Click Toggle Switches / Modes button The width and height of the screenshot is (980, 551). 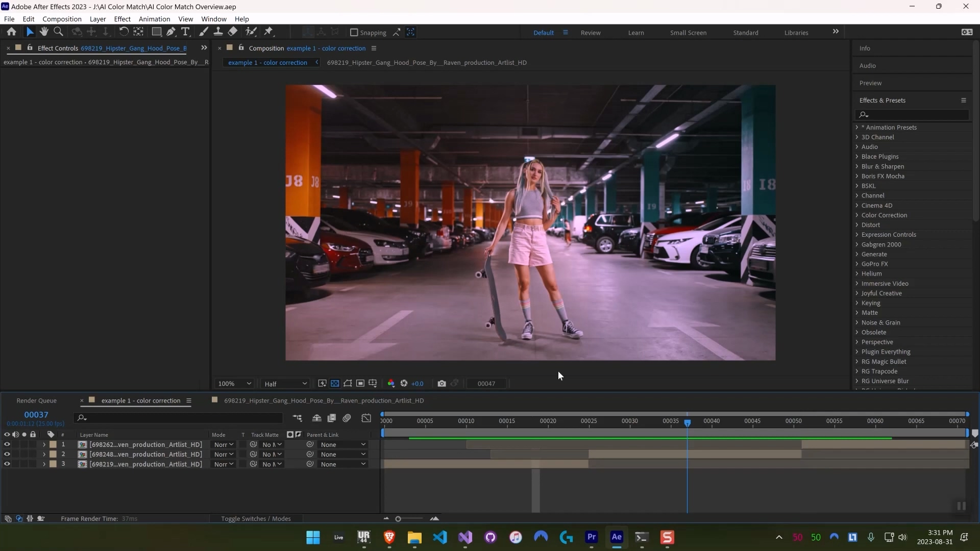point(256,519)
